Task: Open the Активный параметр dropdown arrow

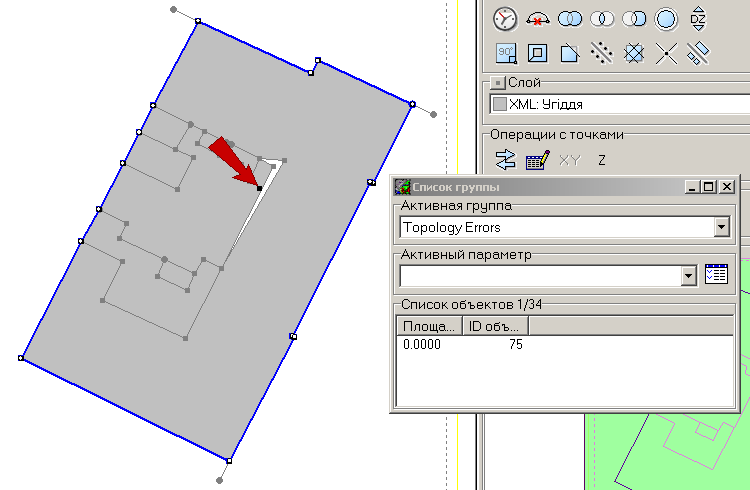Action: click(x=689, y=276)
